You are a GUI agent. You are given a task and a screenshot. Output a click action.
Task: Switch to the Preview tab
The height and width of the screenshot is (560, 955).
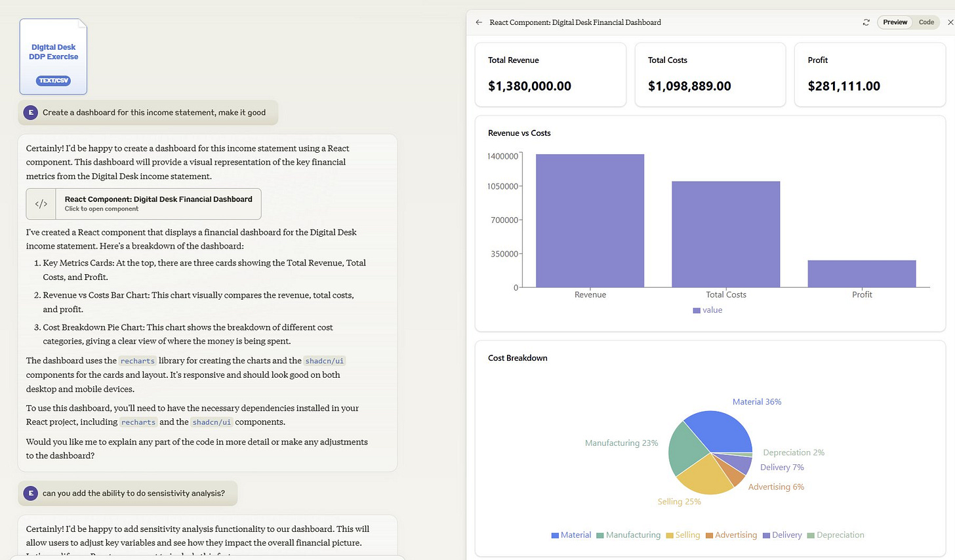pyautogui.click(x=895, y=22)
